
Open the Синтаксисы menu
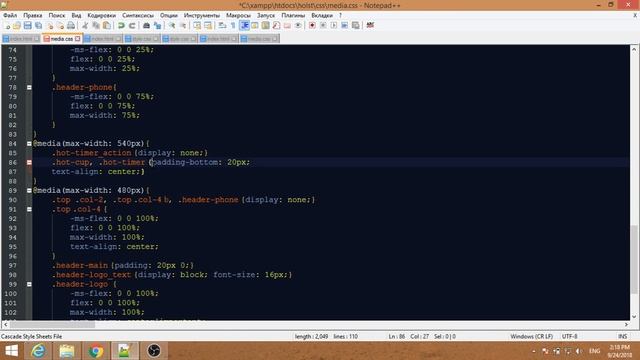[x=138, y=16]
